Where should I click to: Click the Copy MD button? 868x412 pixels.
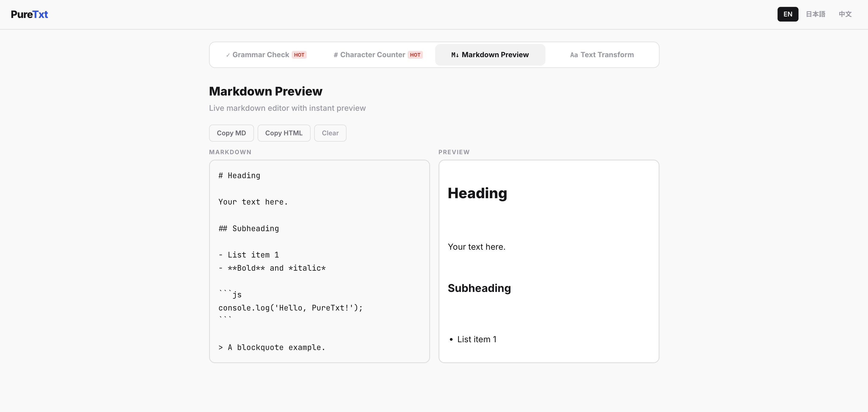point(231,133)
